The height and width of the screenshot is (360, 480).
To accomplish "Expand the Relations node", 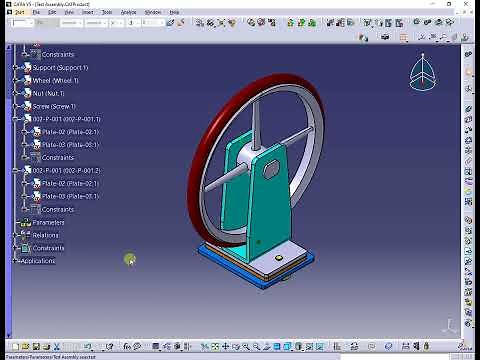I will [15, 235].
